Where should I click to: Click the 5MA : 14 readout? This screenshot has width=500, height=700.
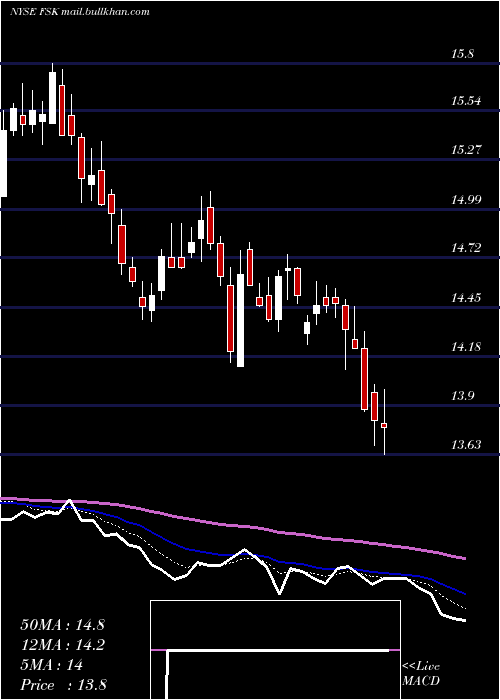click(x=52, y=665)
